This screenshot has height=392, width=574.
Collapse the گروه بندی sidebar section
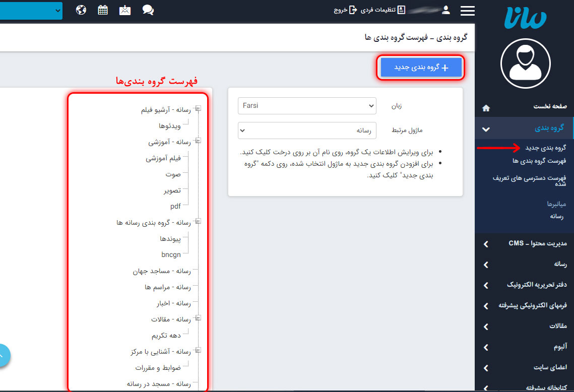click(485, 128)
